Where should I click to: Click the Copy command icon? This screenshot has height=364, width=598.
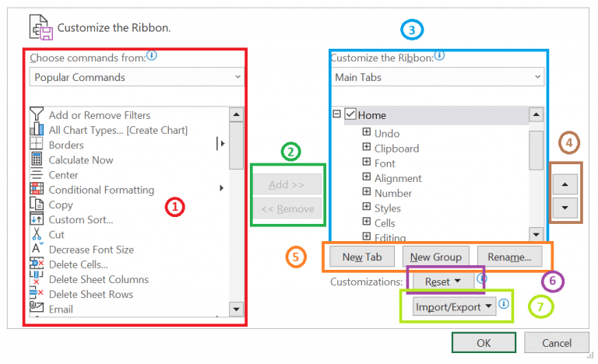(37, 204)
